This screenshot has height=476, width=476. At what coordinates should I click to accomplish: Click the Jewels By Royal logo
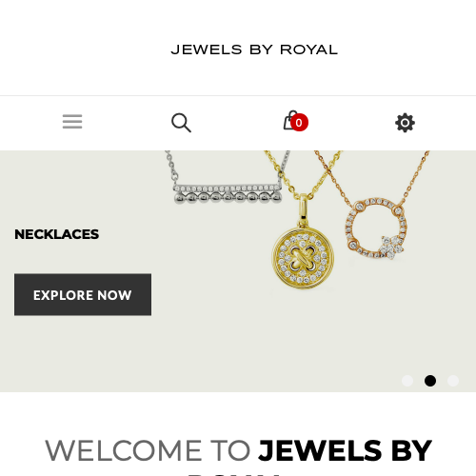pyautogui.click(x=254, y=50)
